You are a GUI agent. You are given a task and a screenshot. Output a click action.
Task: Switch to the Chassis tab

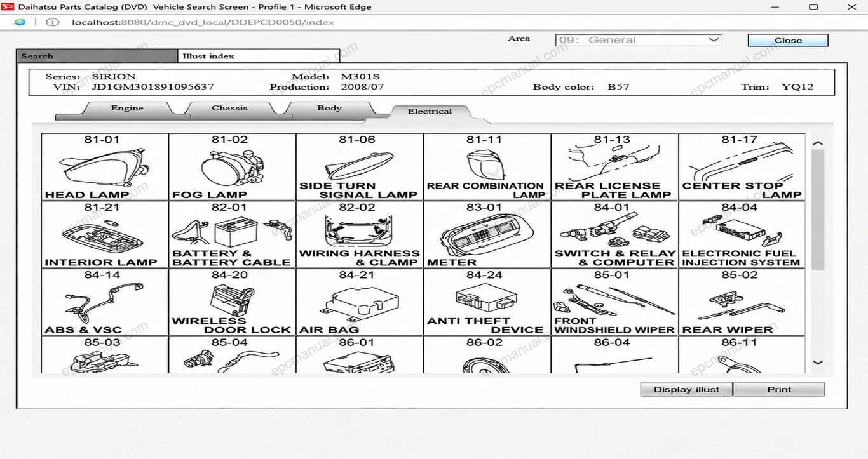[229, 109]
